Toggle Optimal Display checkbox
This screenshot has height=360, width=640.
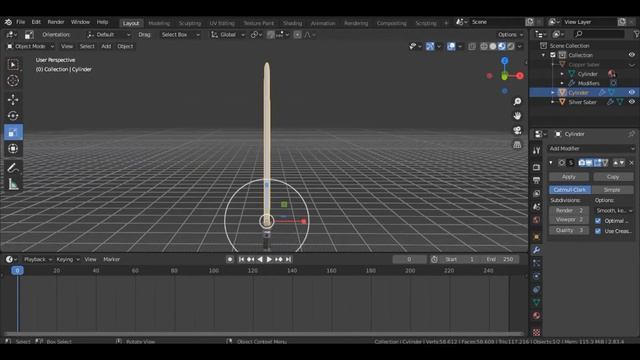coord(598,221)
